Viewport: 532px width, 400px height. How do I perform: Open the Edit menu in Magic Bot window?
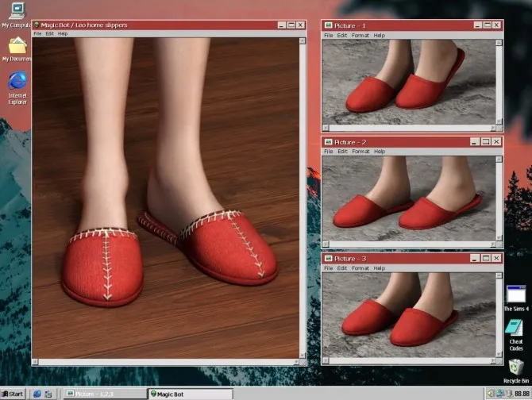point(49,33)
